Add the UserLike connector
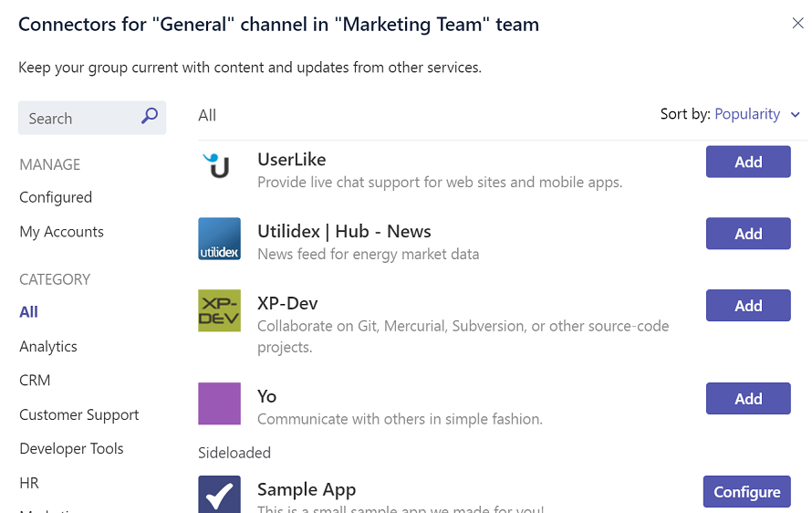 [x=748, y=162]
